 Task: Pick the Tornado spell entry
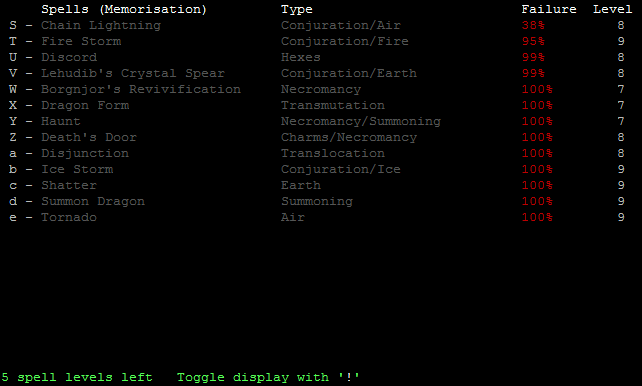(x=317, y=217)
